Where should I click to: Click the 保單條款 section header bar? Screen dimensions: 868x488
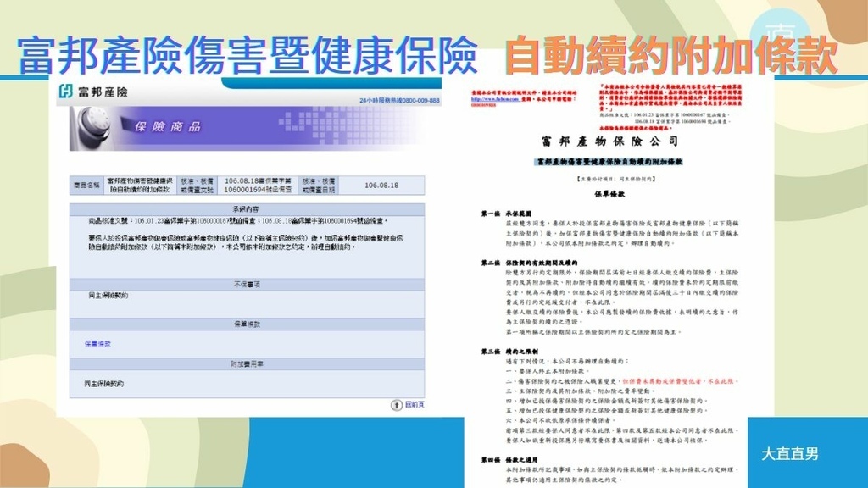tap(247, 324)
